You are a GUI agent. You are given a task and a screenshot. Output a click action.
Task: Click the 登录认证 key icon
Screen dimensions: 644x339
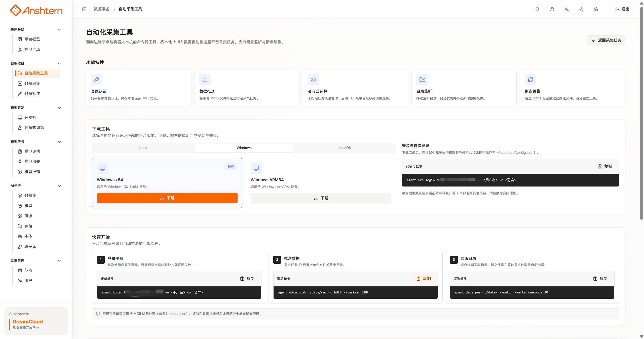click(96, 80)
